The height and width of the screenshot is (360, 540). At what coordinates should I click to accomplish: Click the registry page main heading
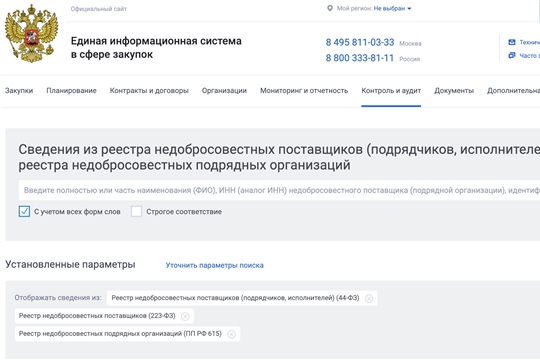point(279,157)
